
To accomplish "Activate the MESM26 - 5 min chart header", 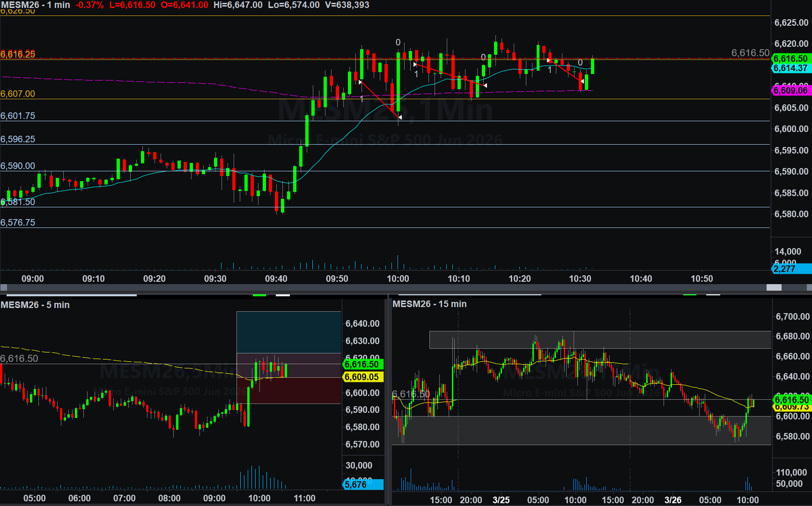I will pos(35,305).
